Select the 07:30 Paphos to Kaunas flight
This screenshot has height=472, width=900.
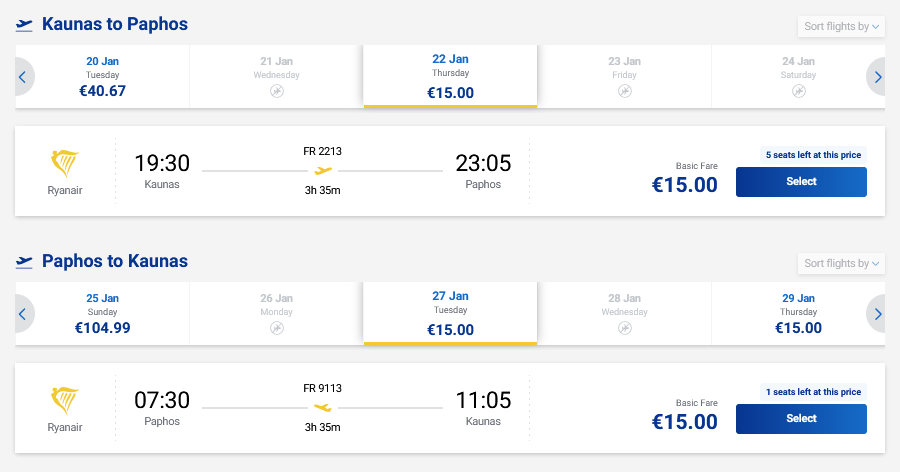(801, 419)
